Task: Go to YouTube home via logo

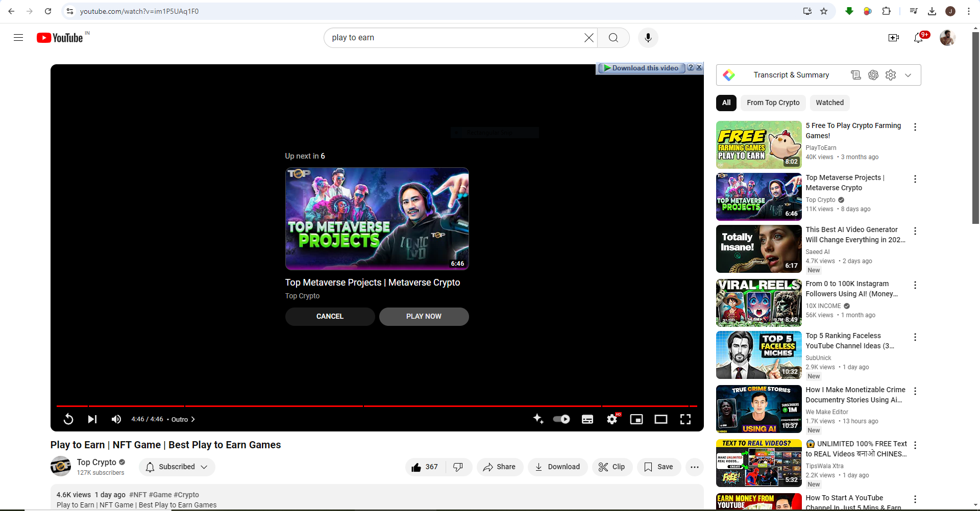Action: (x=60, y=38)
